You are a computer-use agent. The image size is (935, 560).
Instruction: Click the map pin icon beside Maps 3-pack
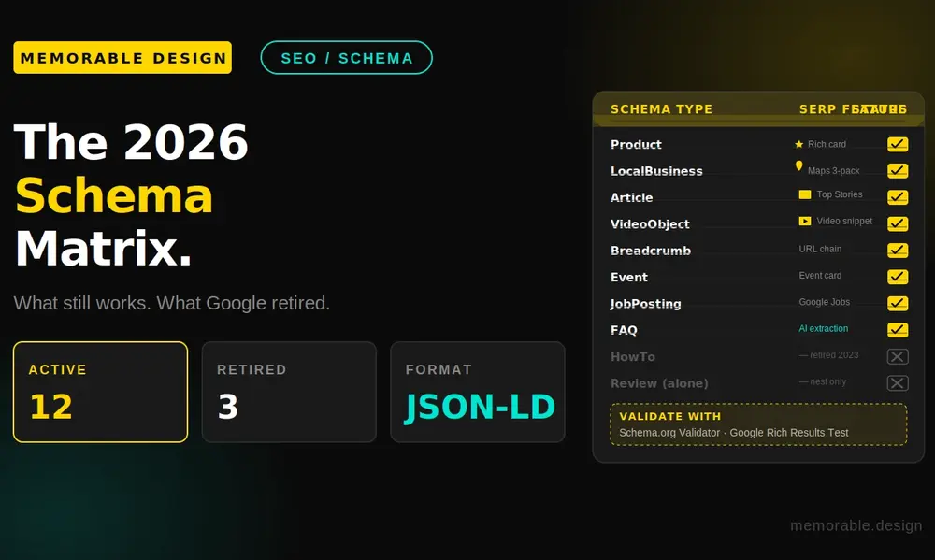[799, 166]
